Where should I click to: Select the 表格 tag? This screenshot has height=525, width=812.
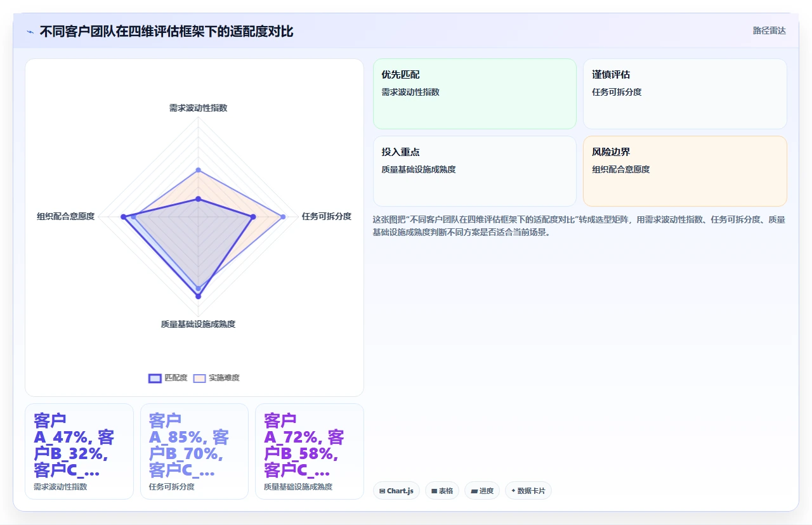pos(442,491)
